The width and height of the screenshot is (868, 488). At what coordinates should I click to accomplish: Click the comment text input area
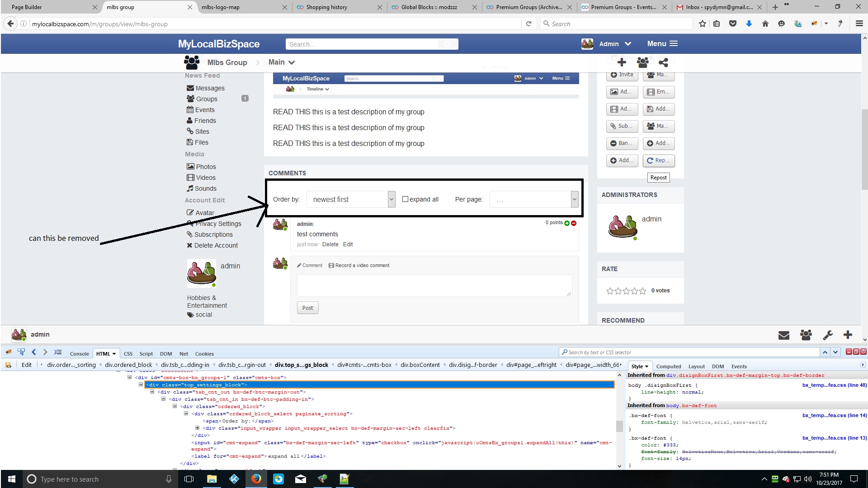[434, 285]
